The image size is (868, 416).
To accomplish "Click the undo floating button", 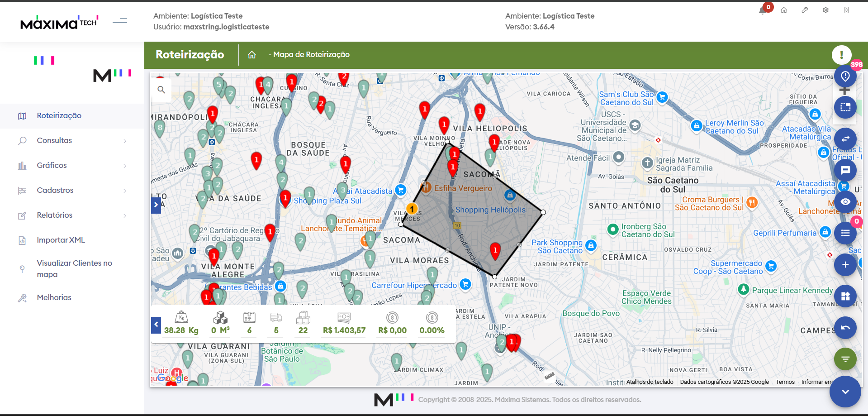I will coord(845,328).
